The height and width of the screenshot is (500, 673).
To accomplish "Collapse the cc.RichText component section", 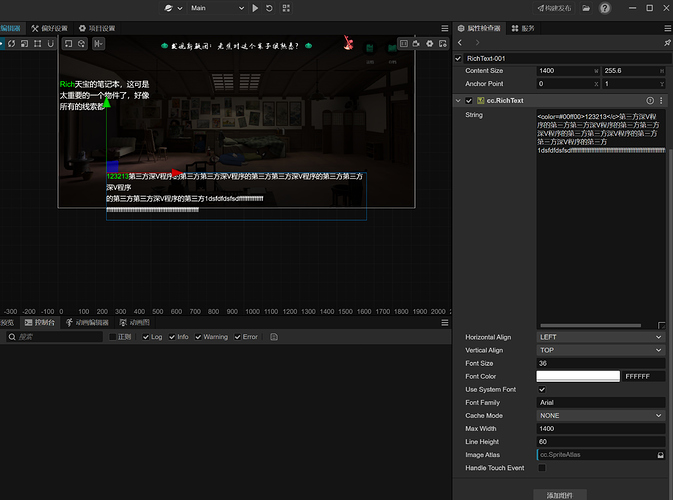I will coord(458,101).
